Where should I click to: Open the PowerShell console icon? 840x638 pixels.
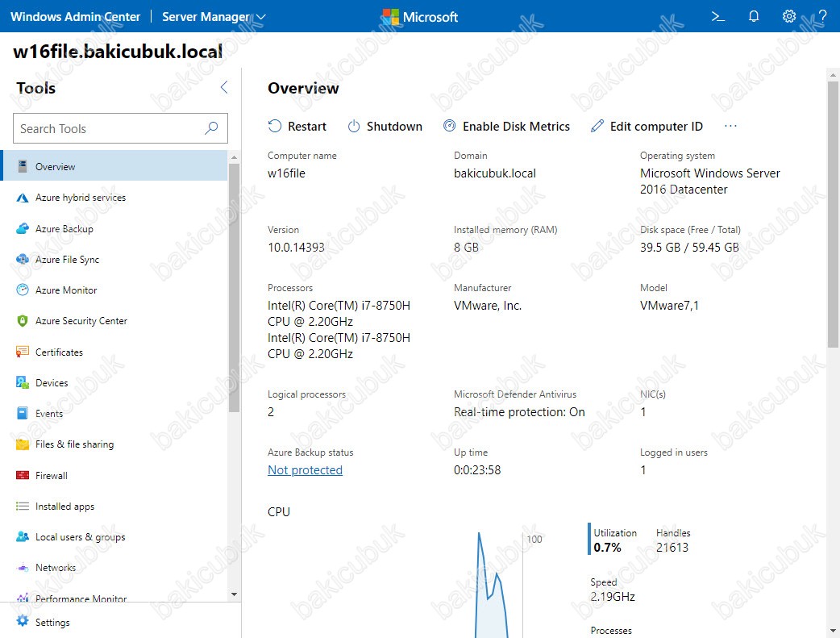pos(717,17)
